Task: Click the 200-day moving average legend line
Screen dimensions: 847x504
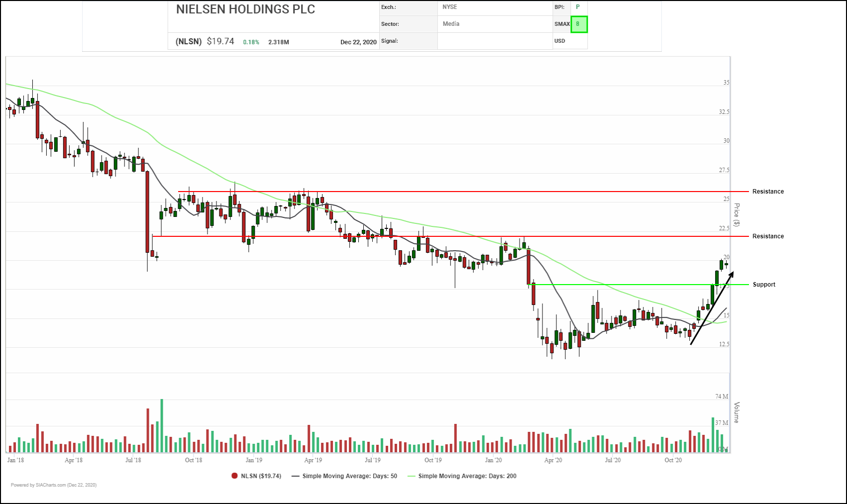Action: 411,476
